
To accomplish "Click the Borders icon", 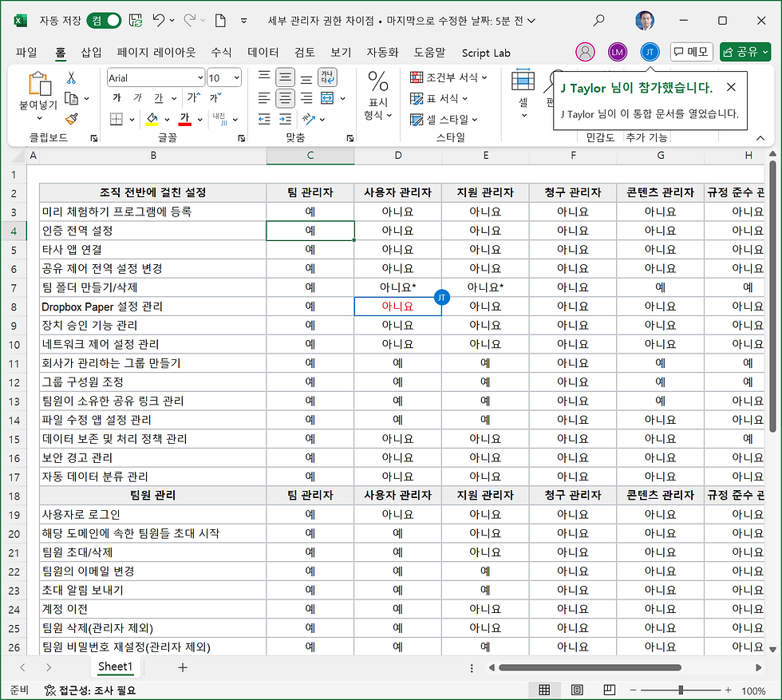I will tap(117, 119).
